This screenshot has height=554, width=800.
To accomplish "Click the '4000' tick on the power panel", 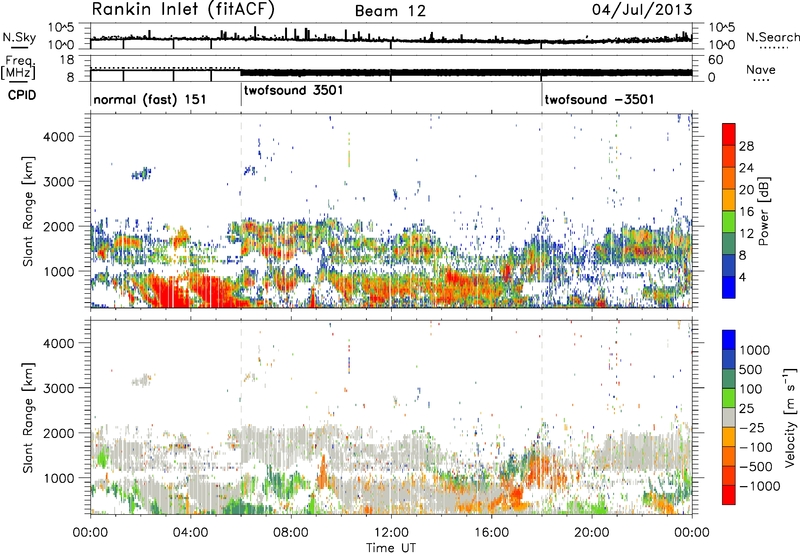I will (58, 137).
